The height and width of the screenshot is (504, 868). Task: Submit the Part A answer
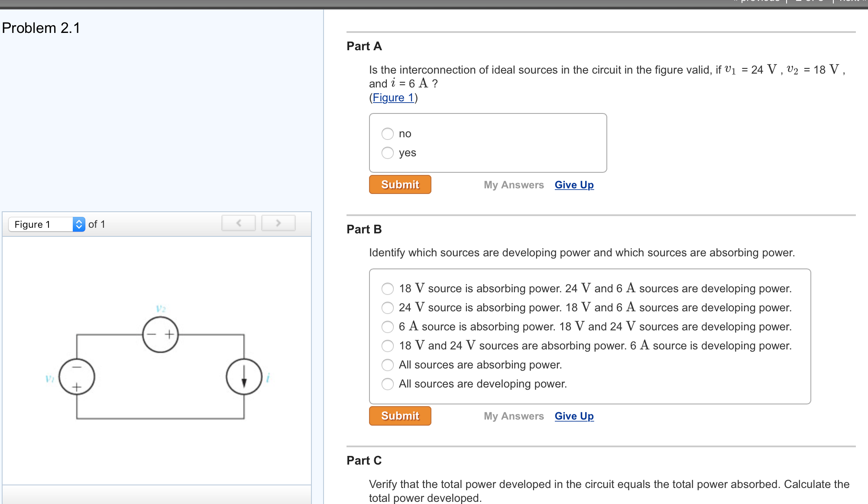click(400, 184)
